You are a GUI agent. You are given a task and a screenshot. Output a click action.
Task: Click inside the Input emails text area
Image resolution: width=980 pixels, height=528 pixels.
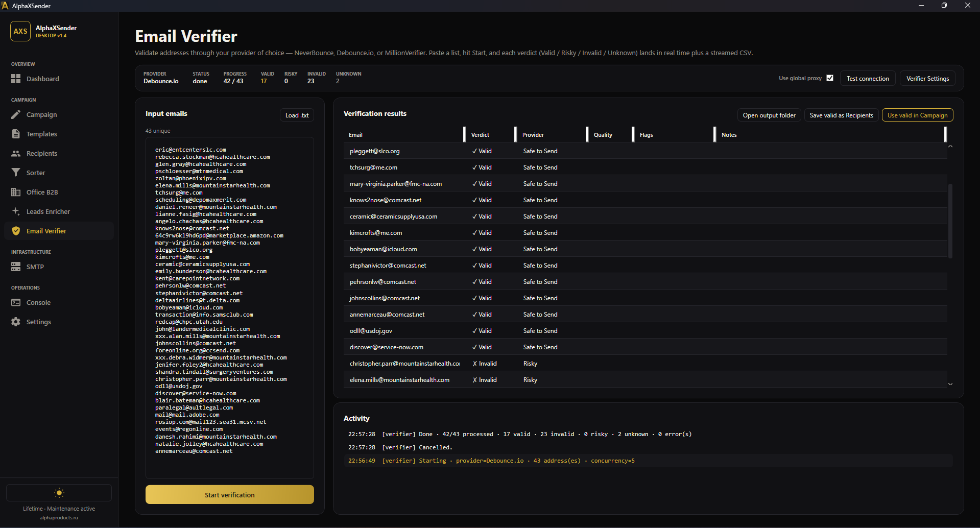point(230,307)
